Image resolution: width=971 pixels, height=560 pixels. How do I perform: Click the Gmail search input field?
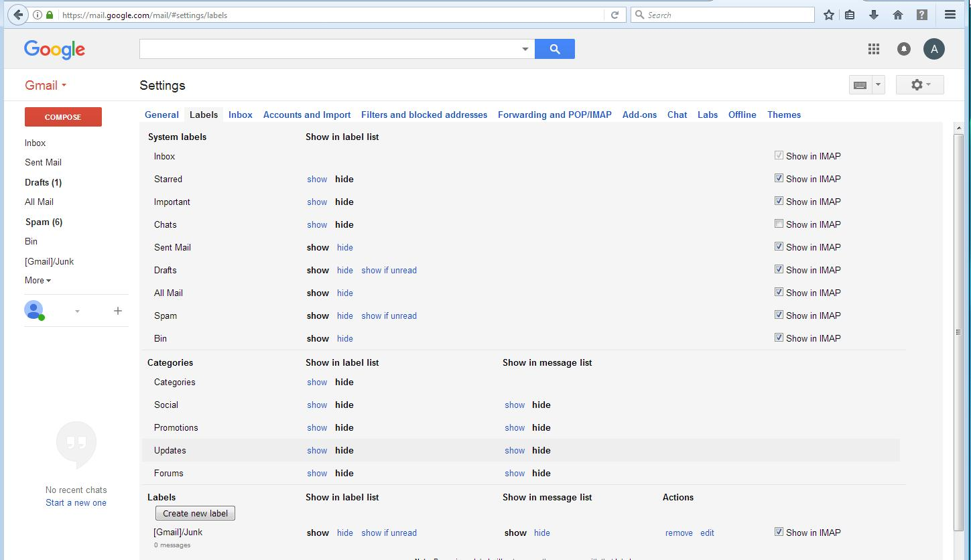328,49
